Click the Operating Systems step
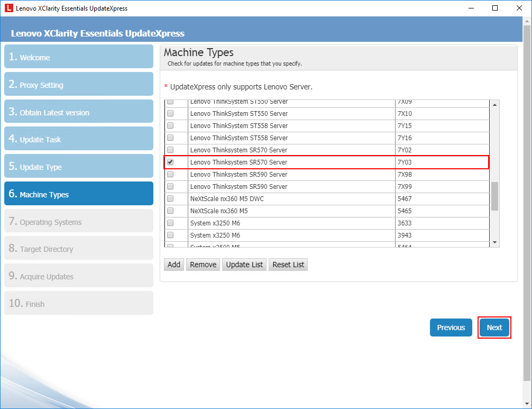Viewport: 532px width, 409px height. click(x=79, y=221)
